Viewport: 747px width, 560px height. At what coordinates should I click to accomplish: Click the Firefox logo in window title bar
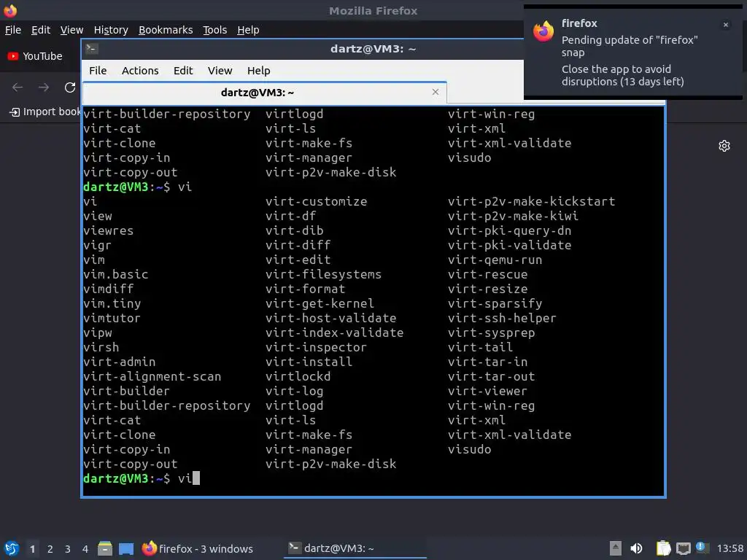10,10
